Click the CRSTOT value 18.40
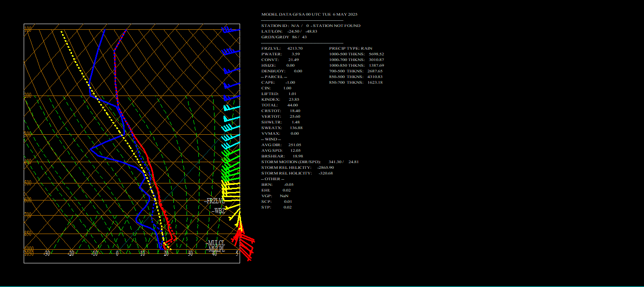 click(295, 111)
